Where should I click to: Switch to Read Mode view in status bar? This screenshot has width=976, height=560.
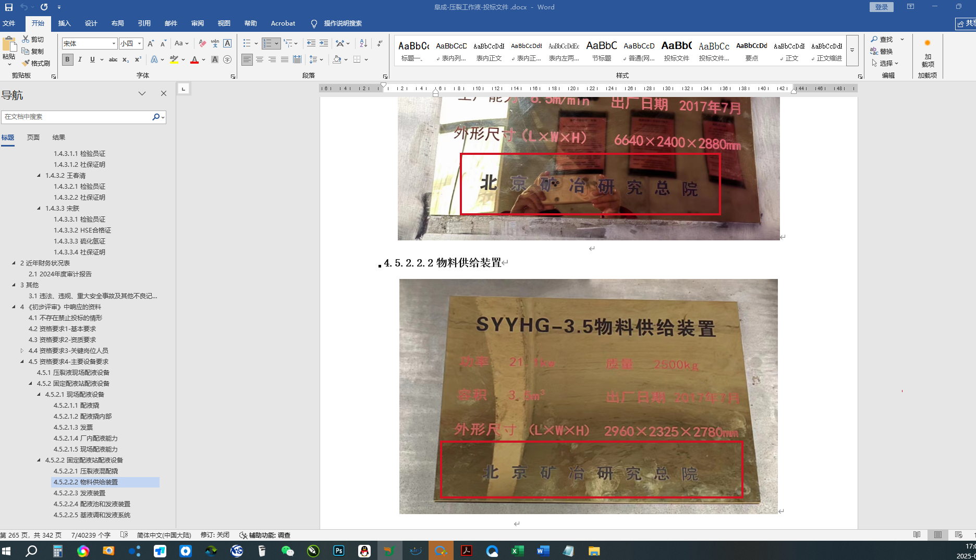[917, 535]
